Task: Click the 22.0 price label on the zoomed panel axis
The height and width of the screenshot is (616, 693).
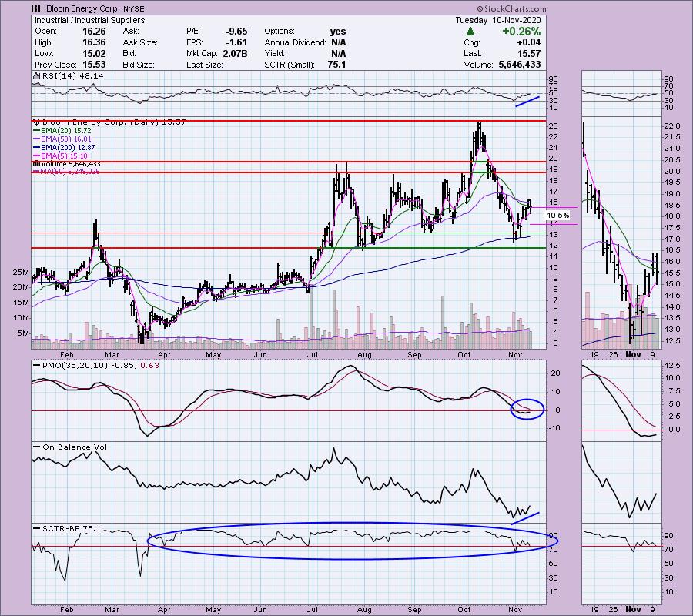Action: (x=671, y=126)
